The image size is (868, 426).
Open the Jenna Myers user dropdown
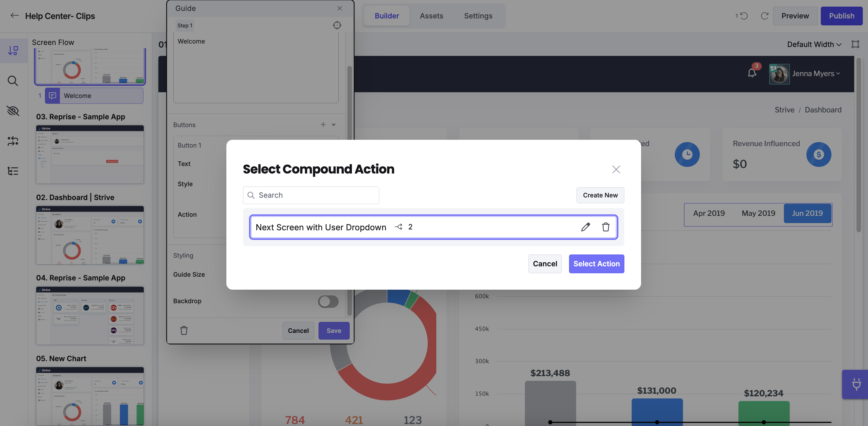tap(816, 74)
